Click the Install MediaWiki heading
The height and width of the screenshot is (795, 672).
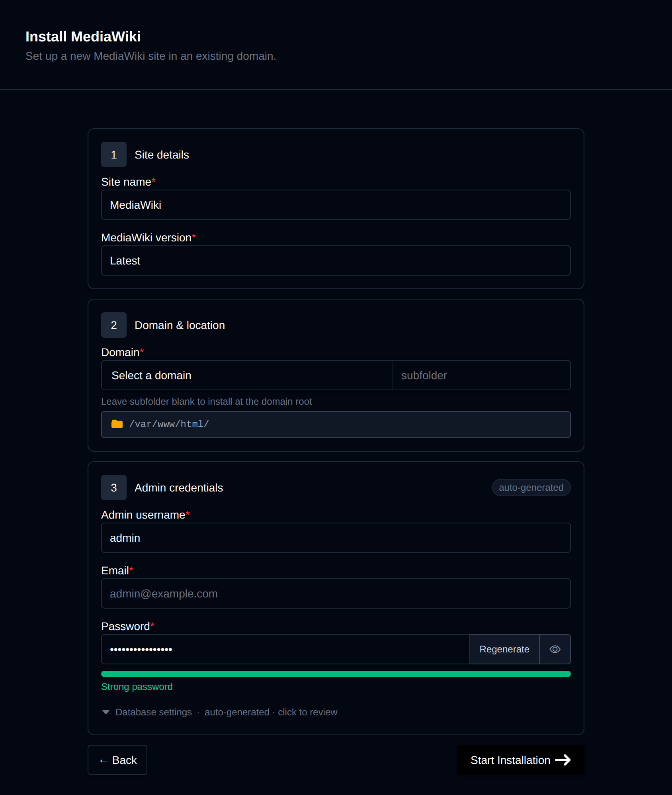coord(83,37)
